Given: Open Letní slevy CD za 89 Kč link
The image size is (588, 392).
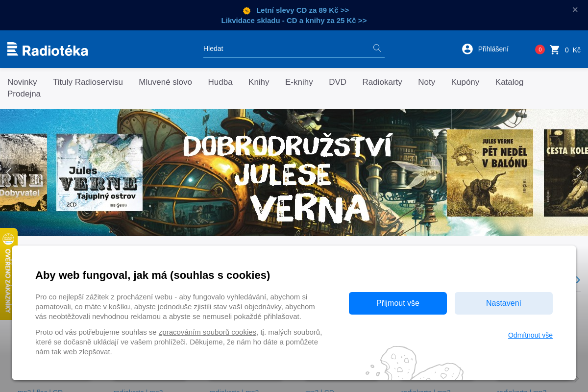Looking at the screenshot, I should pos(302,10).
